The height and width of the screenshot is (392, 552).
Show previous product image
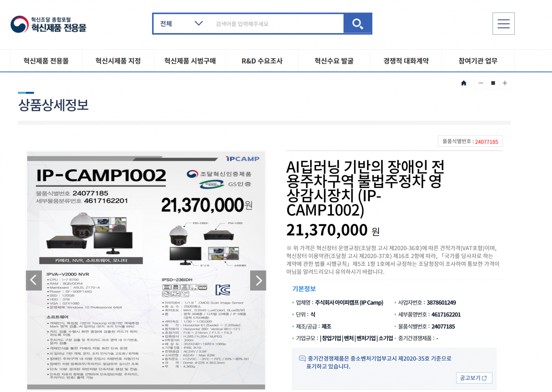(x=34, y=280)
